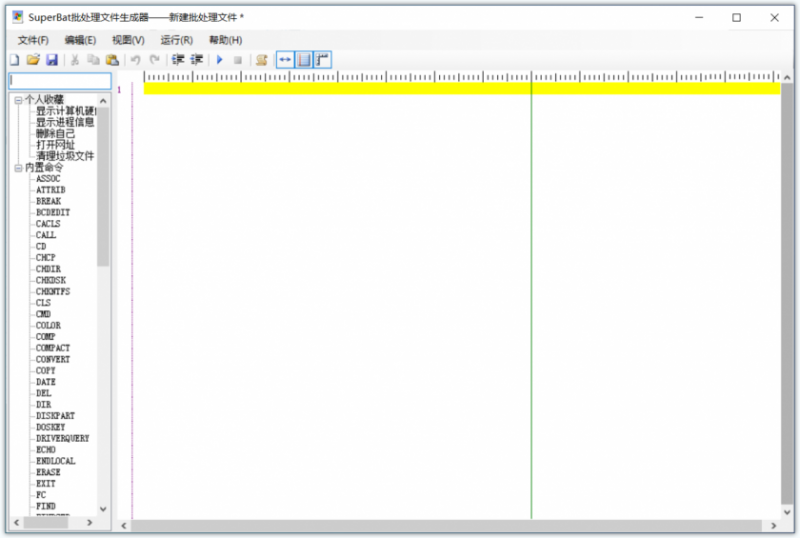Click the paste clipboard icon
The height and width of the screenshot is (538, 800).
pos(112,60)
